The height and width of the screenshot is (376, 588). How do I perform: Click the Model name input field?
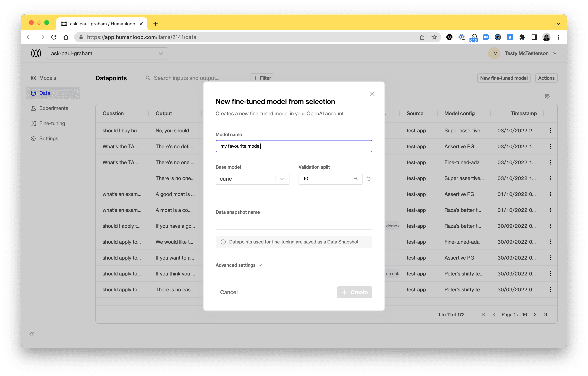click(x=294, y=146)
